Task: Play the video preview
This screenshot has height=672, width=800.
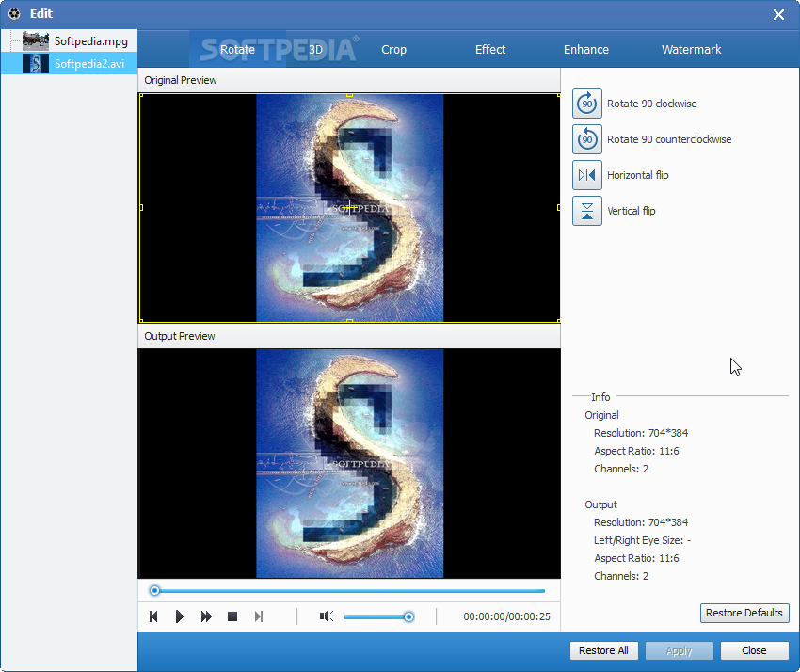Action: point(179,616)
